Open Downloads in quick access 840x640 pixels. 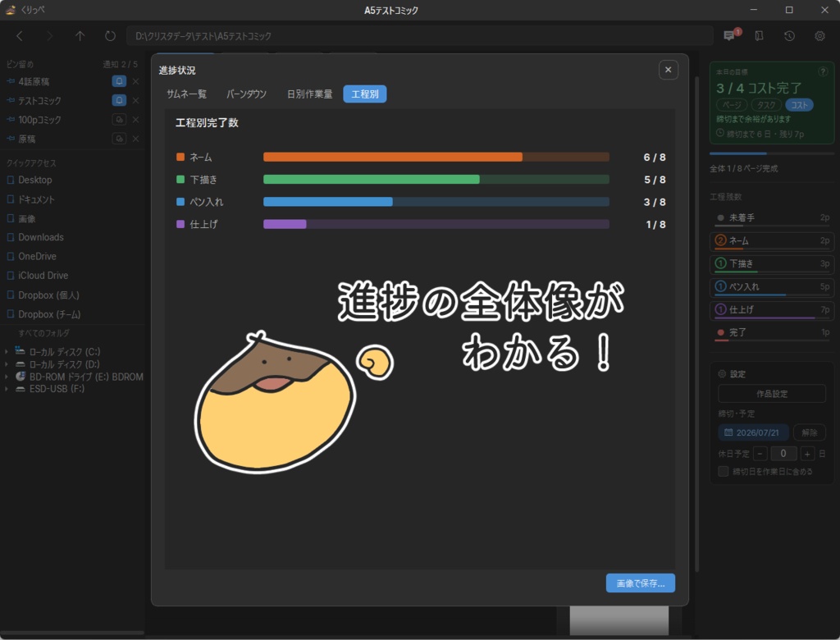click(x=41, y=237)
